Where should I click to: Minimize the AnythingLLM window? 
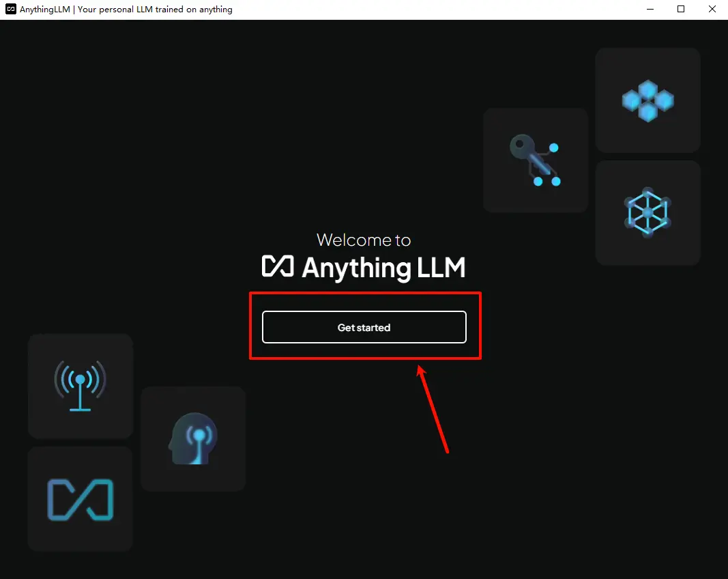click(650, 10)
